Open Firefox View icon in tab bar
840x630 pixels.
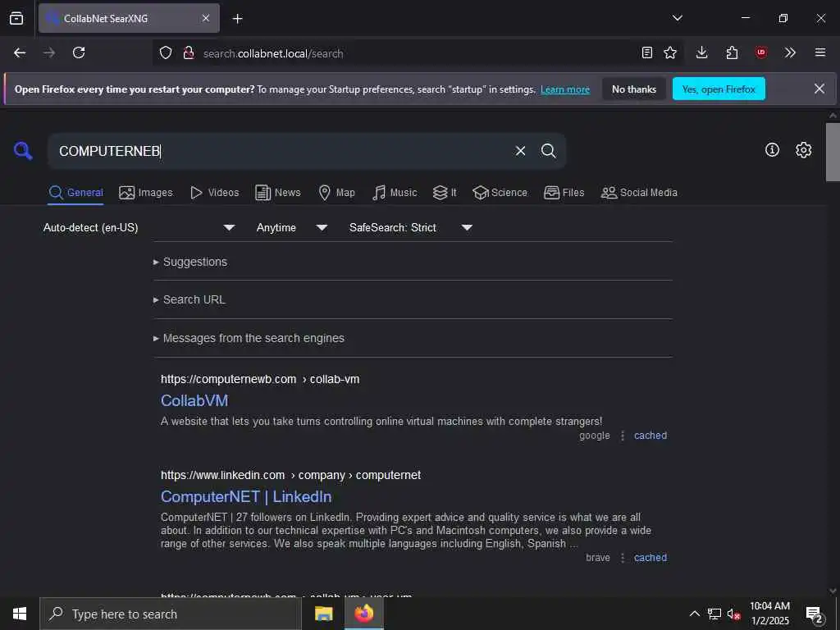[x=16, y=18]
